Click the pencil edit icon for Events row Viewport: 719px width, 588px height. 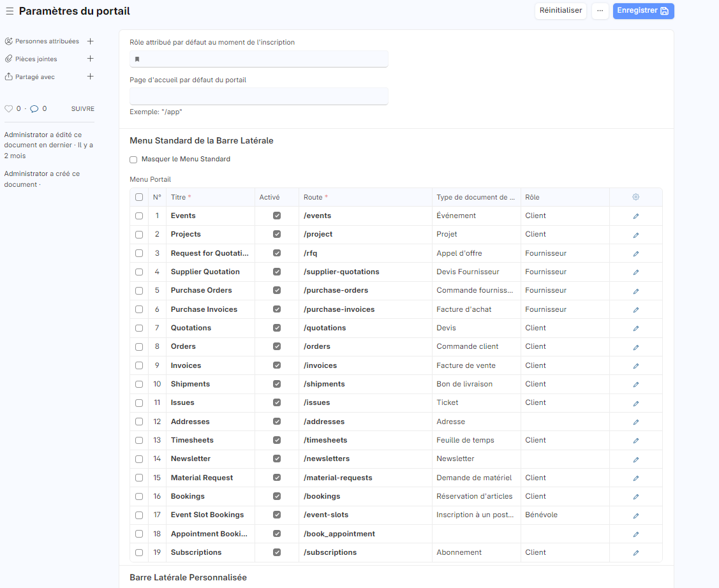coord(635,216)
